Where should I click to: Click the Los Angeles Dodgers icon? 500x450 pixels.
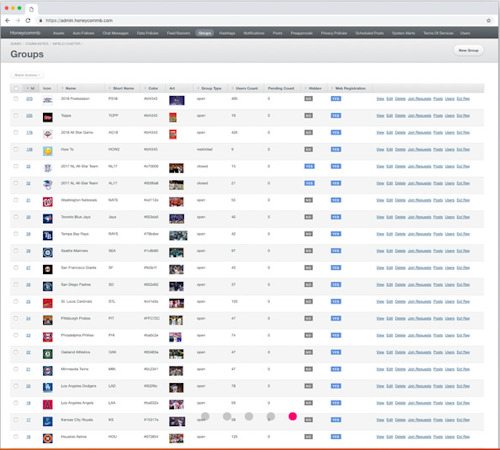[48, 387]
